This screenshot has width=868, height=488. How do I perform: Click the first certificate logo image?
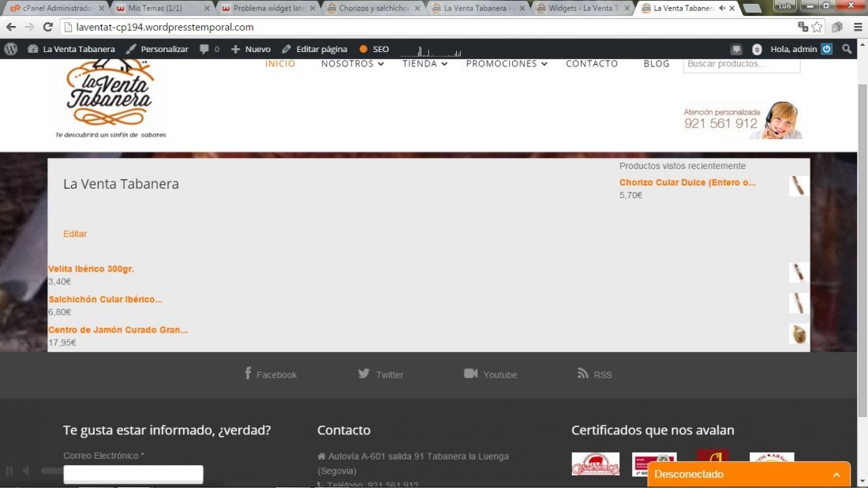[x=595, y=464]
